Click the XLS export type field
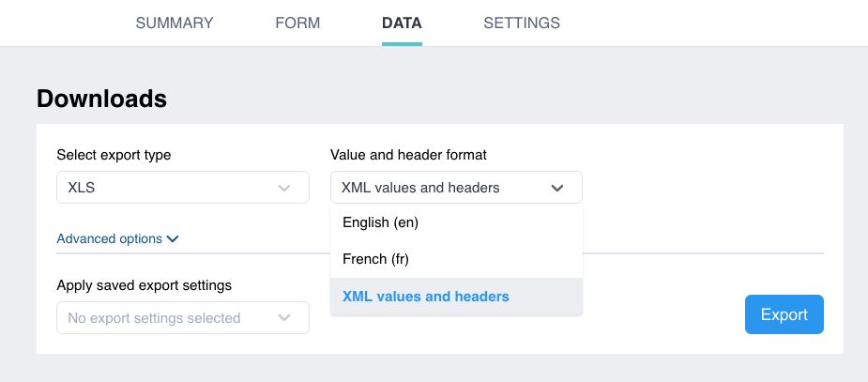This screenshot has height=382, width=868. click(x=169, y=188)
